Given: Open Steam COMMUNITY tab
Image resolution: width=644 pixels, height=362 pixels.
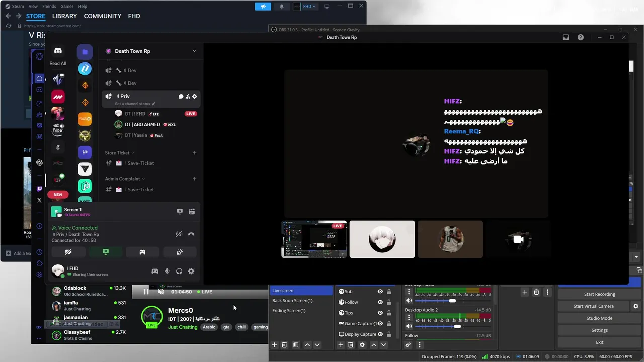Looking at the screenshot, I should click(x=103, y=16).
